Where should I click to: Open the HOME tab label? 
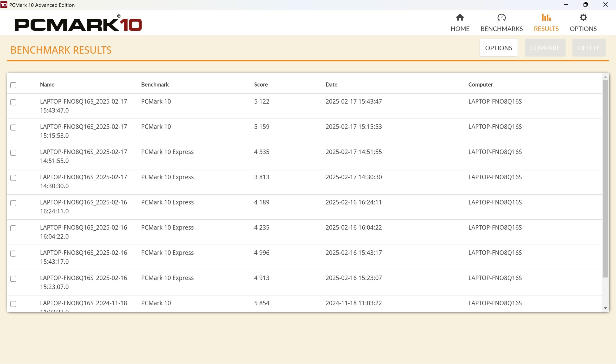(x=460, y=29)
